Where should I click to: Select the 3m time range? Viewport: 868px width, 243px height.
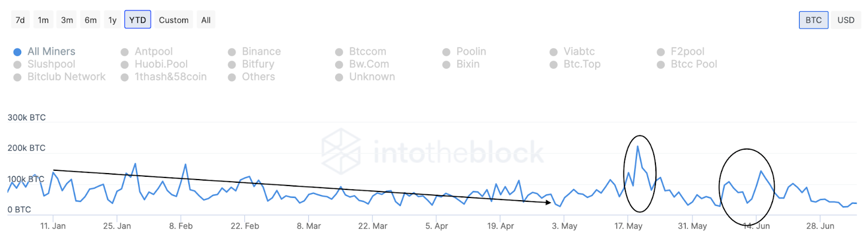tap(67, 20)
